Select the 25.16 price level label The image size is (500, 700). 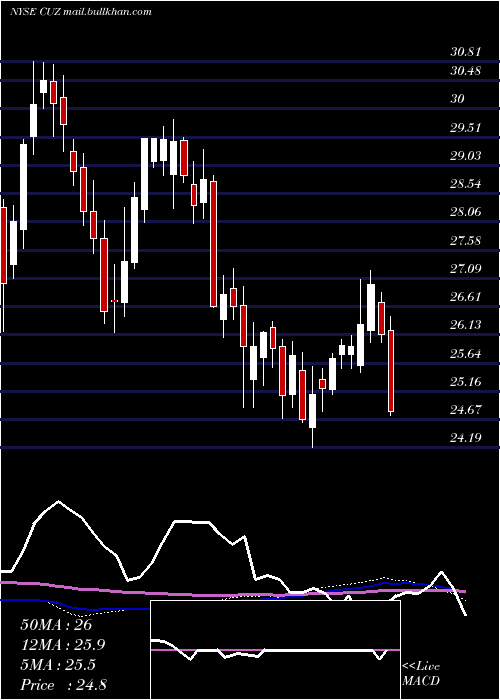tap(466, 381)
